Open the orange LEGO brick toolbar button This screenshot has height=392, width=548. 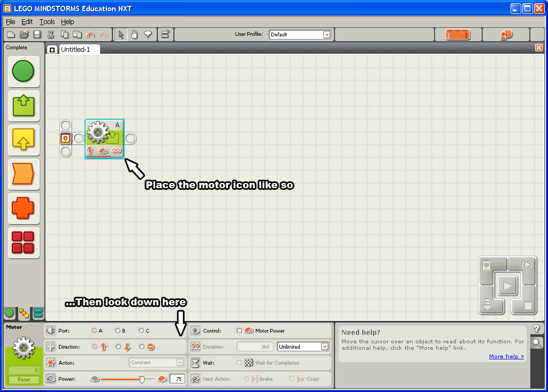pyautogui.click(x=458, y=34)
